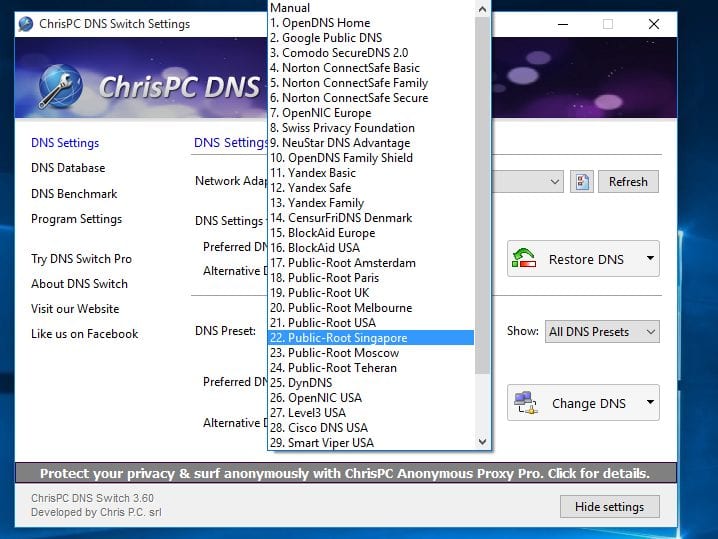Click the globe wrench logo in banner
Screen dimensions: 718x539
[x=60, y=87]
